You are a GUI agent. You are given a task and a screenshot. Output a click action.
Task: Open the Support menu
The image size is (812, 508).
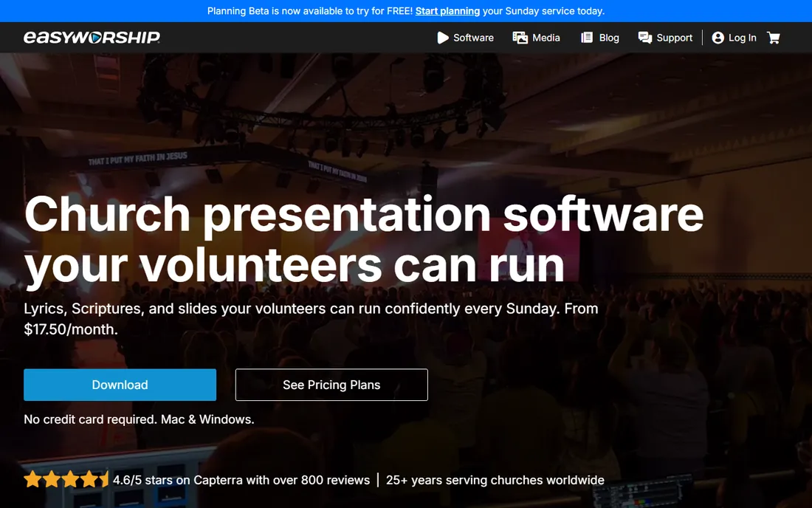pyautogui.click(x=665, y=38)
